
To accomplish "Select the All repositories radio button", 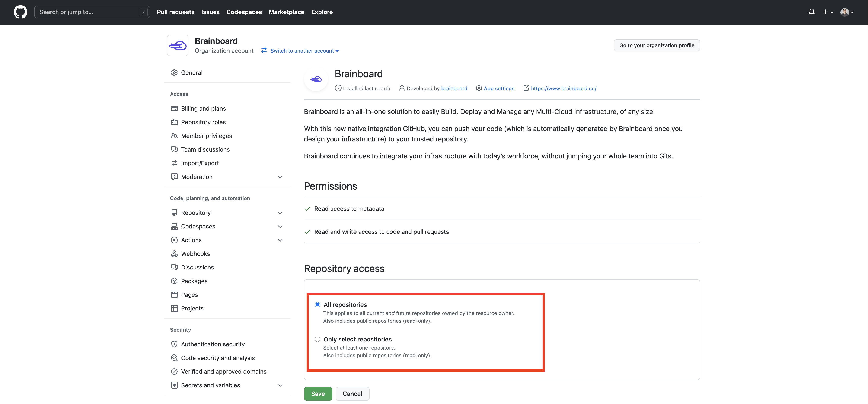I will pos(317,304).
